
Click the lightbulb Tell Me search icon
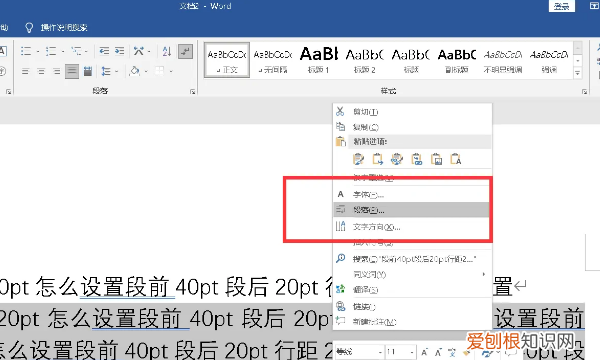pos(29,28)
